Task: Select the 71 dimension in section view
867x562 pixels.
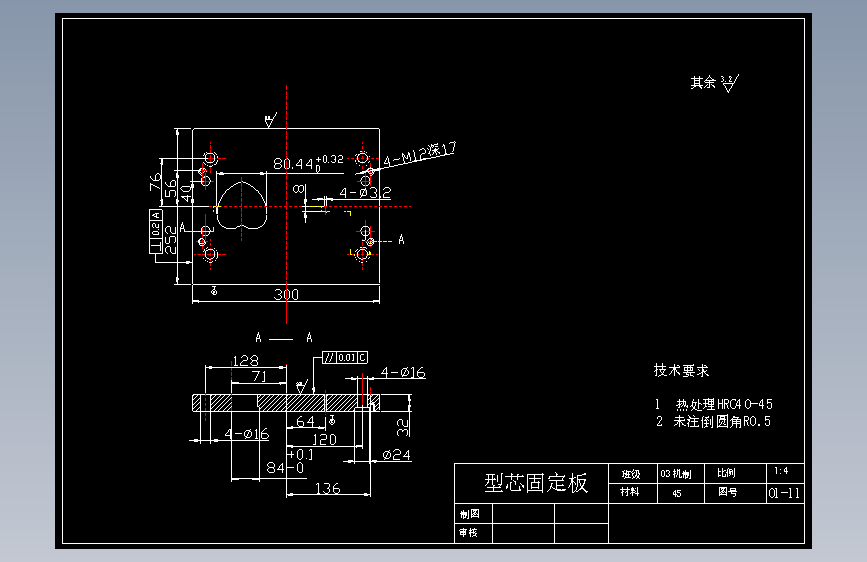Action: (x=259, y=376)
